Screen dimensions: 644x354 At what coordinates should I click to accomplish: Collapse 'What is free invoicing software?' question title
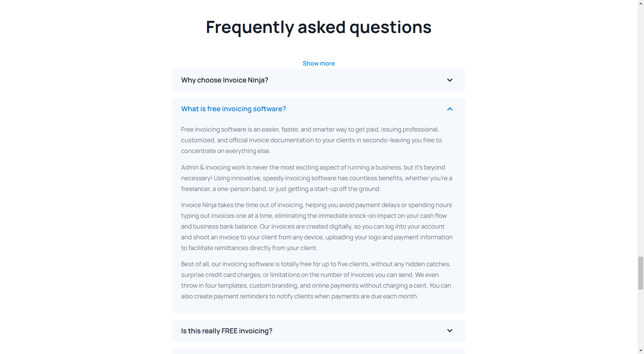tap(233, 109)
